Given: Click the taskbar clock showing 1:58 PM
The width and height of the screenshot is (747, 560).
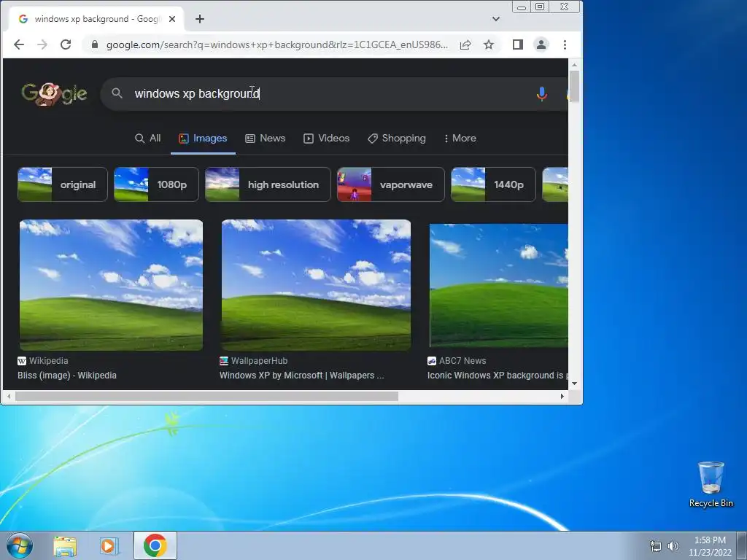Looking at the screenshot, I should (710, 546).
